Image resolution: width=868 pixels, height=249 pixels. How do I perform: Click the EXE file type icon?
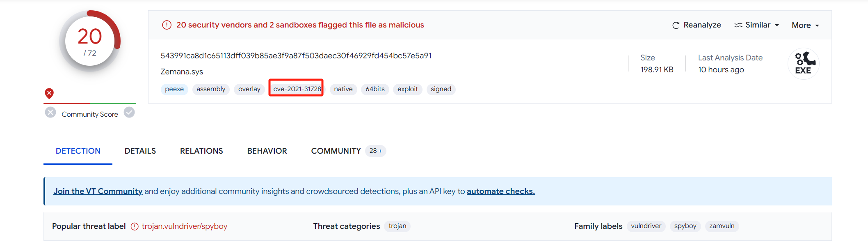(x=803, y=64)
